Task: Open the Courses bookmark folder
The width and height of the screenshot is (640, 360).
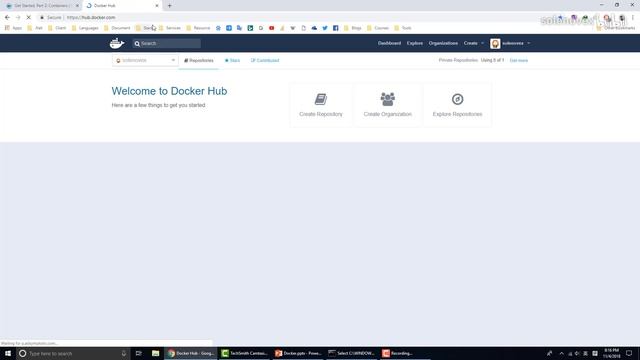Action: (x=378, y=28)
